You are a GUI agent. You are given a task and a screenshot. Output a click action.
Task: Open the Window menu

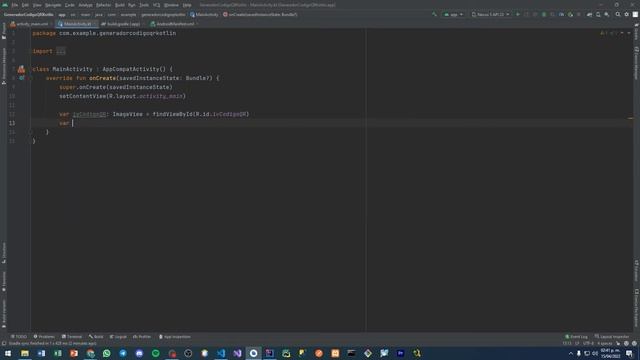pos(171,5)
